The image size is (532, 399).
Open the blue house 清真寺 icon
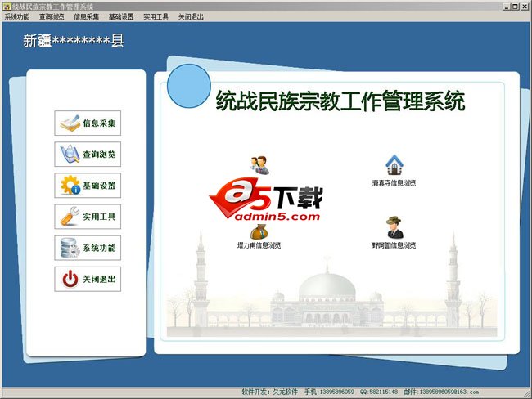[x=394, y=165]
